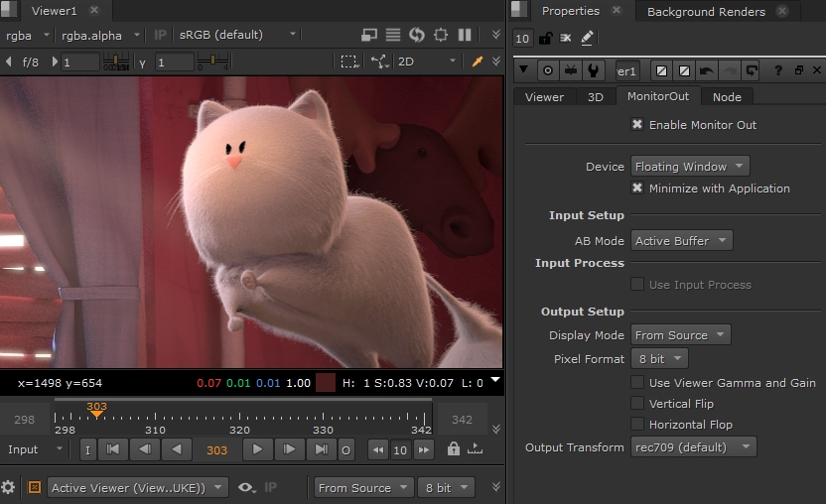
Task: Click the viewer refresh icon
Action: (x=417, y=35)
